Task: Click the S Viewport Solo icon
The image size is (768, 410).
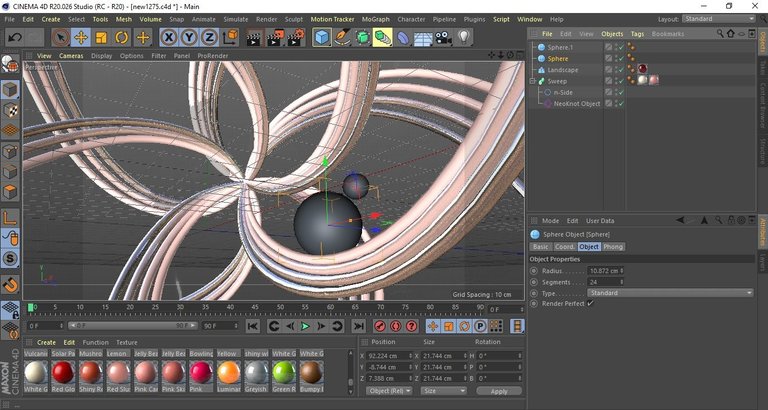Action: click(10, 258)
